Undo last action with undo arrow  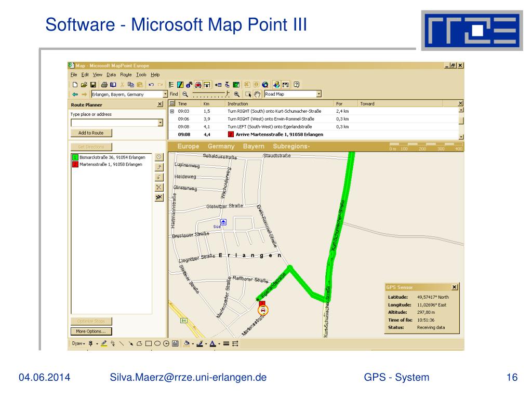[x=151, y=85]
